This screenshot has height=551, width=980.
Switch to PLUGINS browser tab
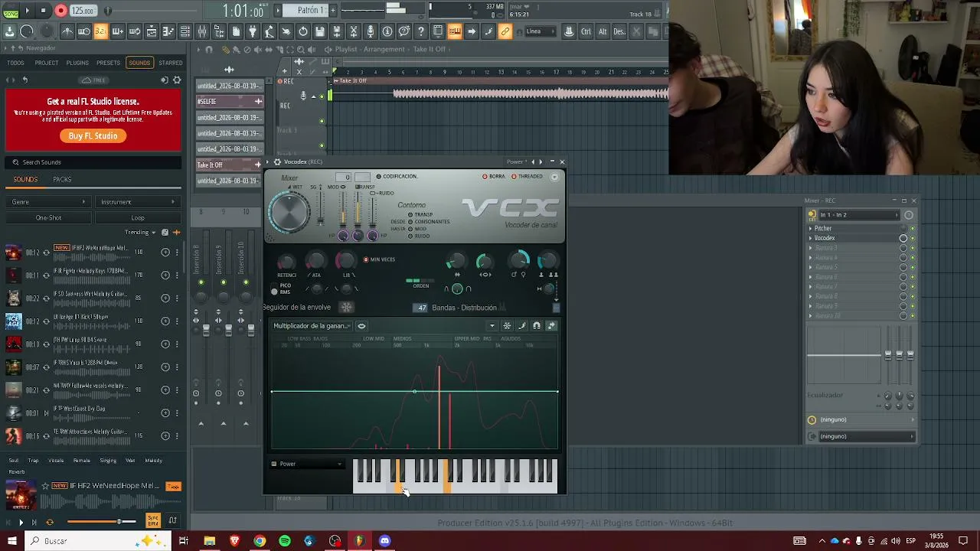[x=77, y=63]
